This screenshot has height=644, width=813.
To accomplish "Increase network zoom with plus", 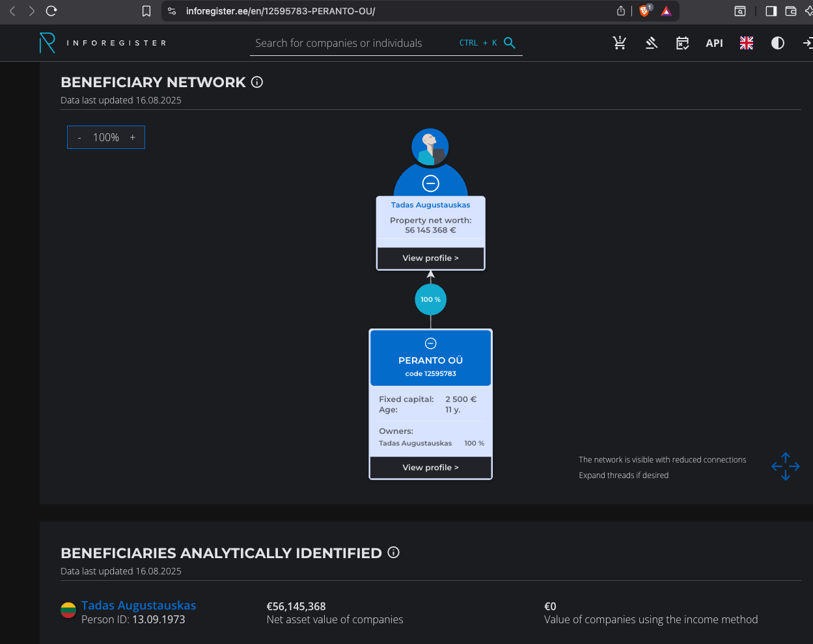I will click(x=133, y=137).
